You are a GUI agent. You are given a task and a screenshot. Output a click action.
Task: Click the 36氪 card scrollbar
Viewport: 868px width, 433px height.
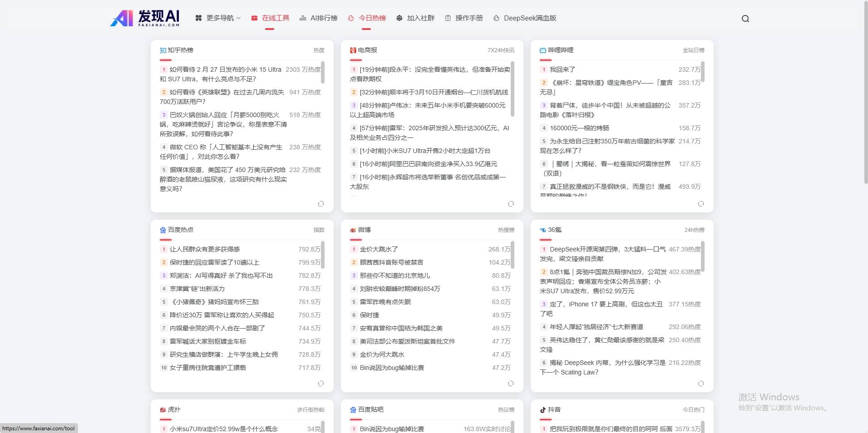703,256
